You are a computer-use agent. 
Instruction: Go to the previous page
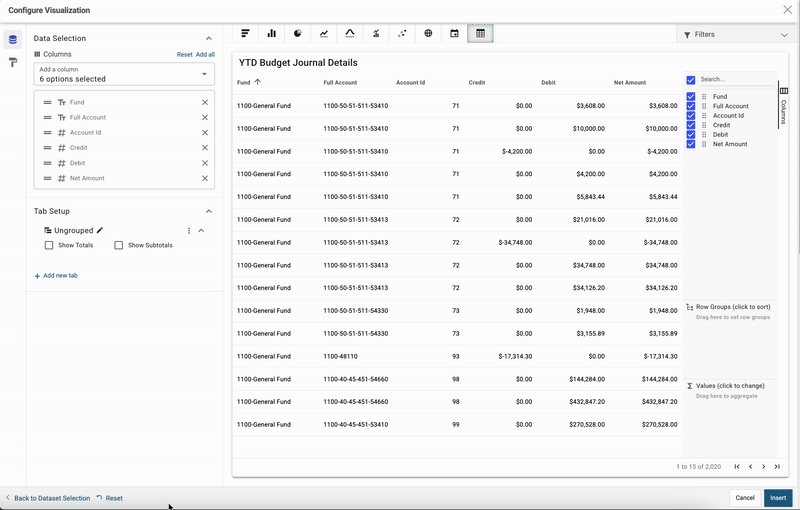(x=750, y=467)
